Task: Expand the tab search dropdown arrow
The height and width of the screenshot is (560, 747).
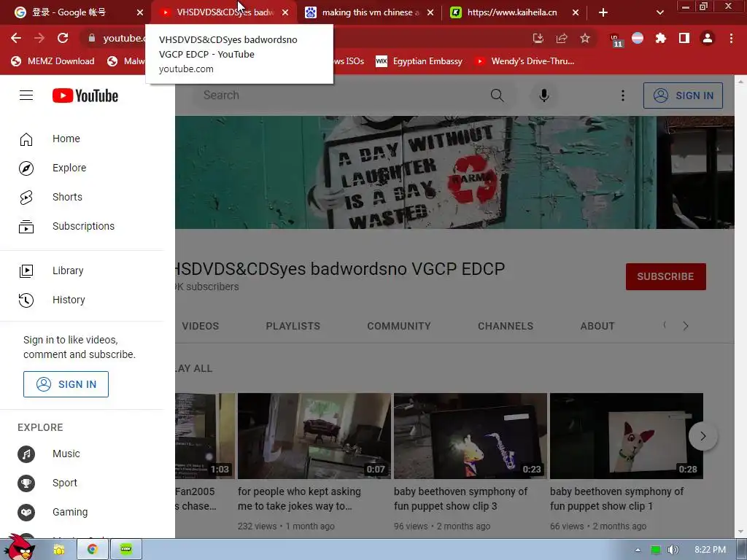Action: [x=659, y=12]
